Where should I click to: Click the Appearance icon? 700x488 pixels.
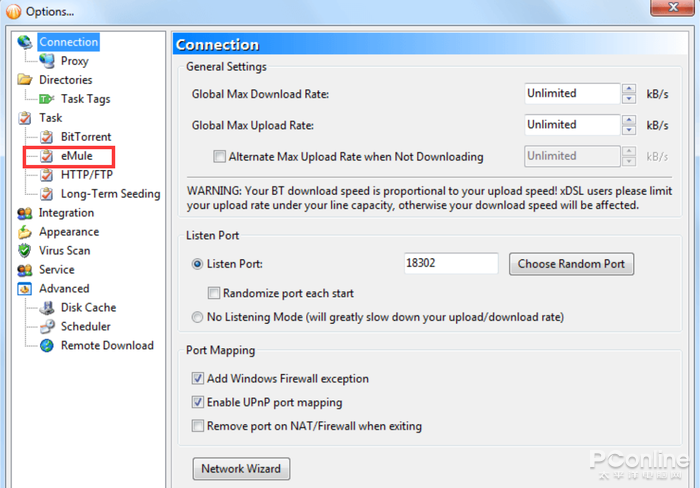coord(25,232)
